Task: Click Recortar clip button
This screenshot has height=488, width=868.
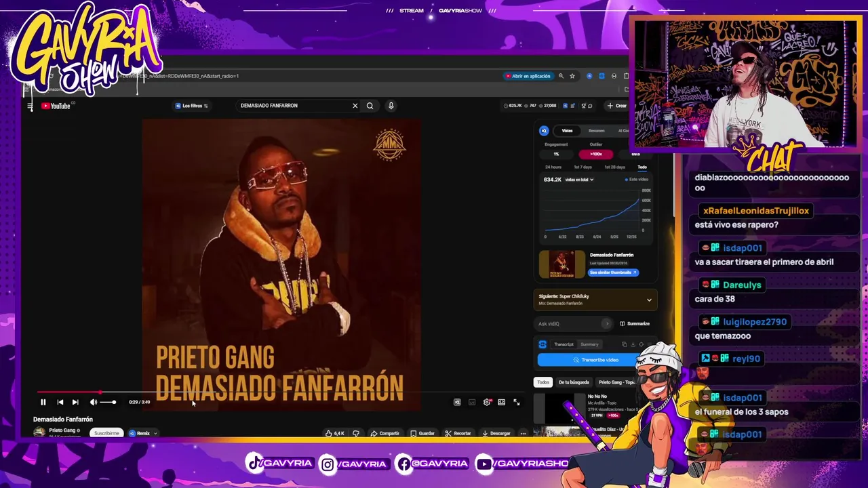Action: click(x=458, y=433)
